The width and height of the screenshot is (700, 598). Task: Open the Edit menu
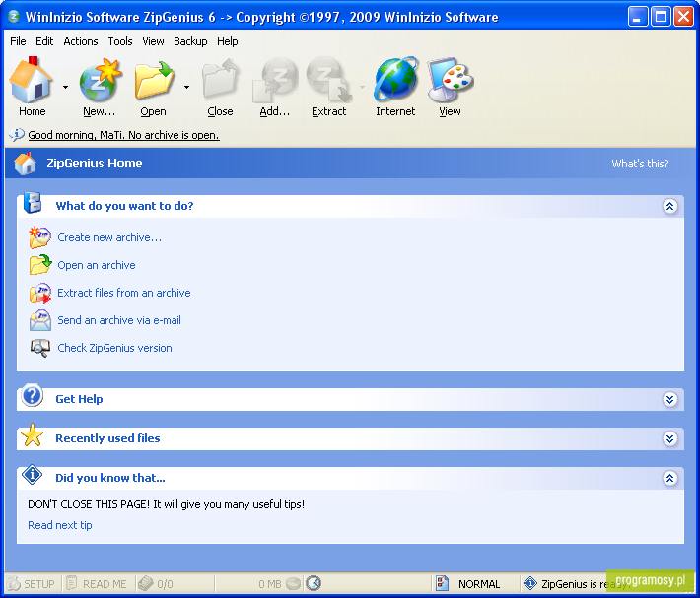pyautogui.click(x=44, y=41)
